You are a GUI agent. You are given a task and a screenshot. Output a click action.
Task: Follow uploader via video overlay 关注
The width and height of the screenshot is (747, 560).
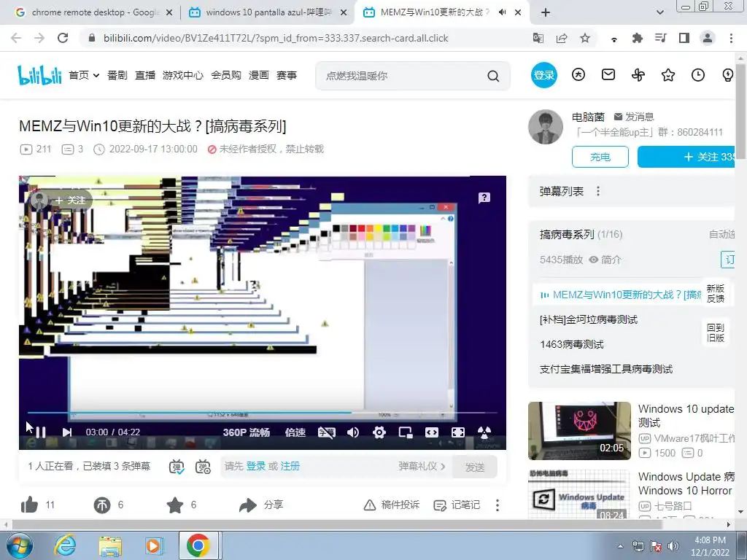(x=70, y=201)
